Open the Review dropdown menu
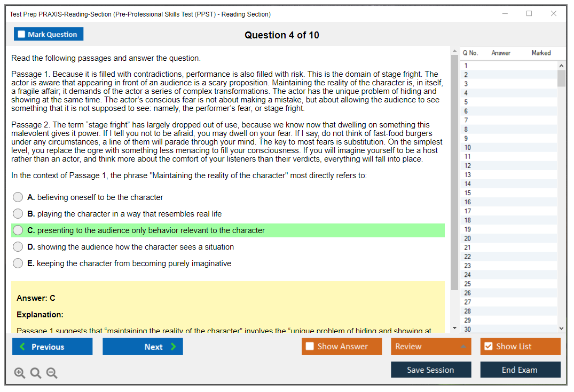Viewport: 574px width, 392px height. [x=431, y=347]
